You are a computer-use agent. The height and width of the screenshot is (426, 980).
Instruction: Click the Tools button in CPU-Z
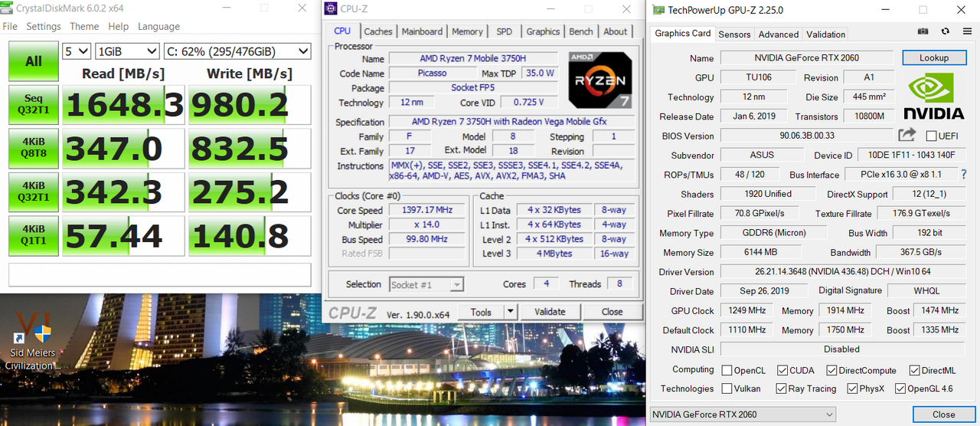[x=481, y=312]
